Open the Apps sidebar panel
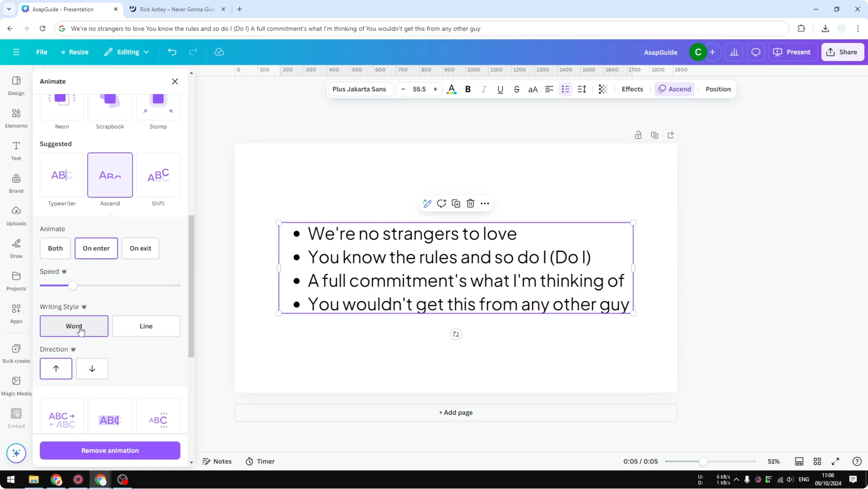The height and width of the screenshot is (489, 868). coord(16,314)
